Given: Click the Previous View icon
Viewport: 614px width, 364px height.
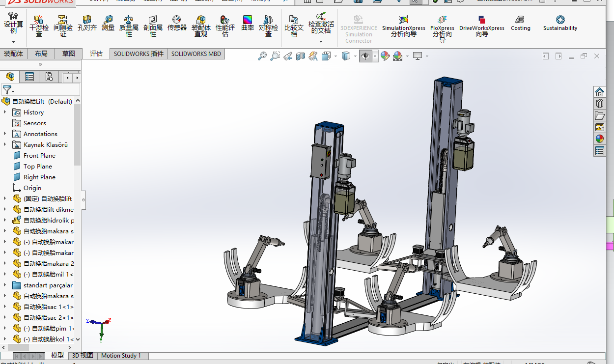Looking at the screenshot, I should click(288, 56).
